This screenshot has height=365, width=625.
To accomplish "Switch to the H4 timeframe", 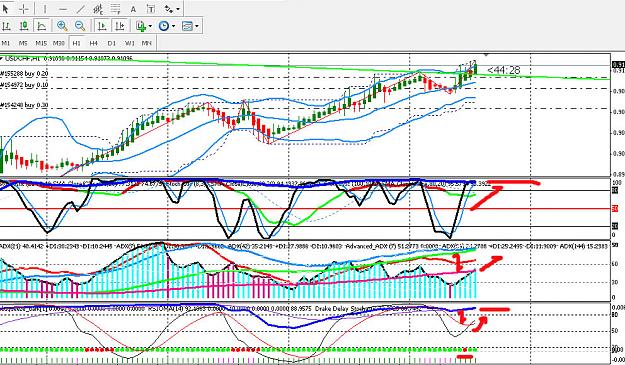I will [94, 43].
